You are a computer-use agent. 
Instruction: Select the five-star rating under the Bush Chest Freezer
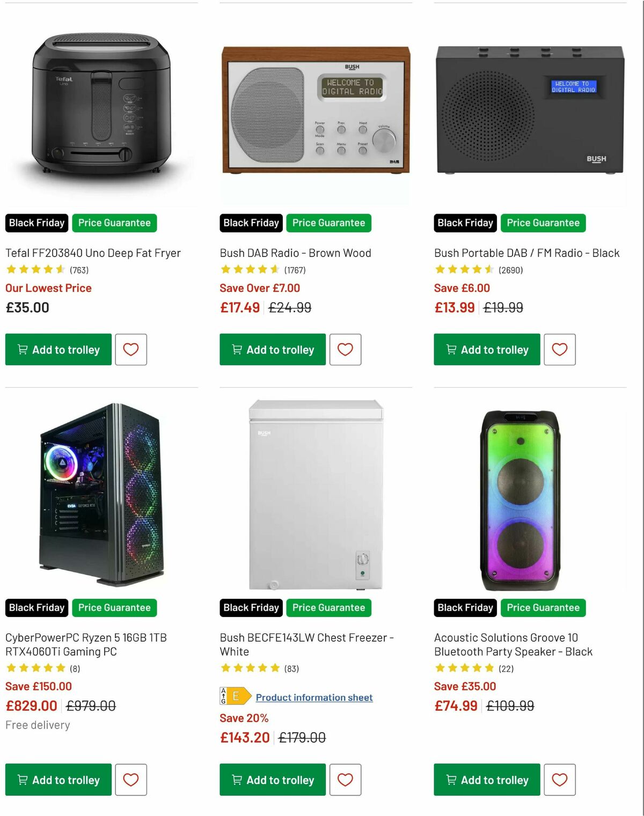coord(250,668)
